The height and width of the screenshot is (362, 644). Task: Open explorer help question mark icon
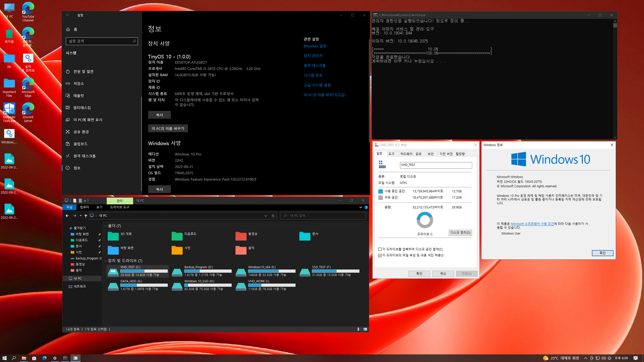point(366,207)
